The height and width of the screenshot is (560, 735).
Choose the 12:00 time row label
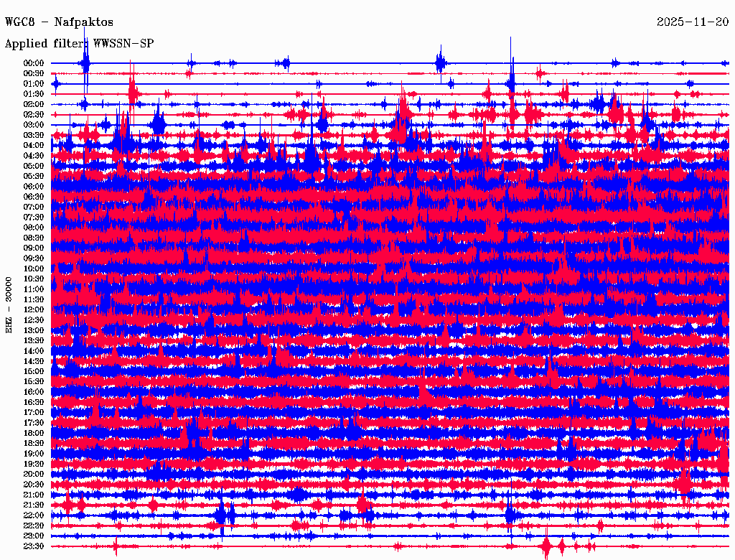[34, 310]
